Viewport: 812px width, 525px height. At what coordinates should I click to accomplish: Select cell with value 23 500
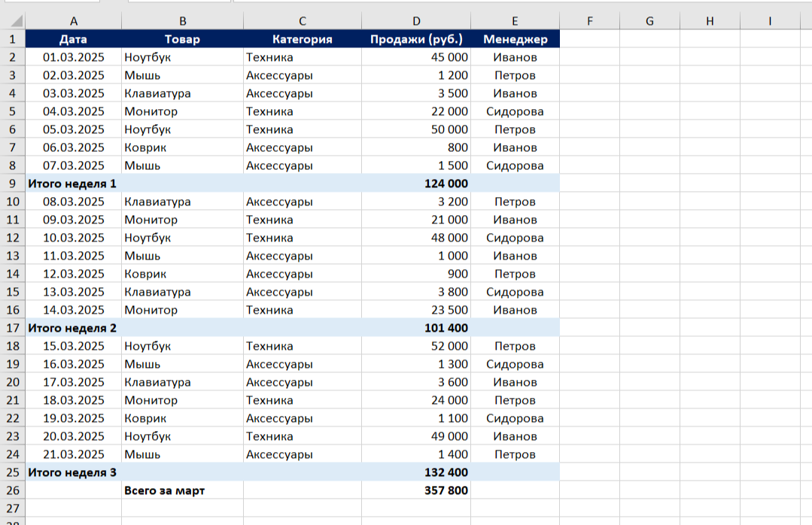coord(416,310)
